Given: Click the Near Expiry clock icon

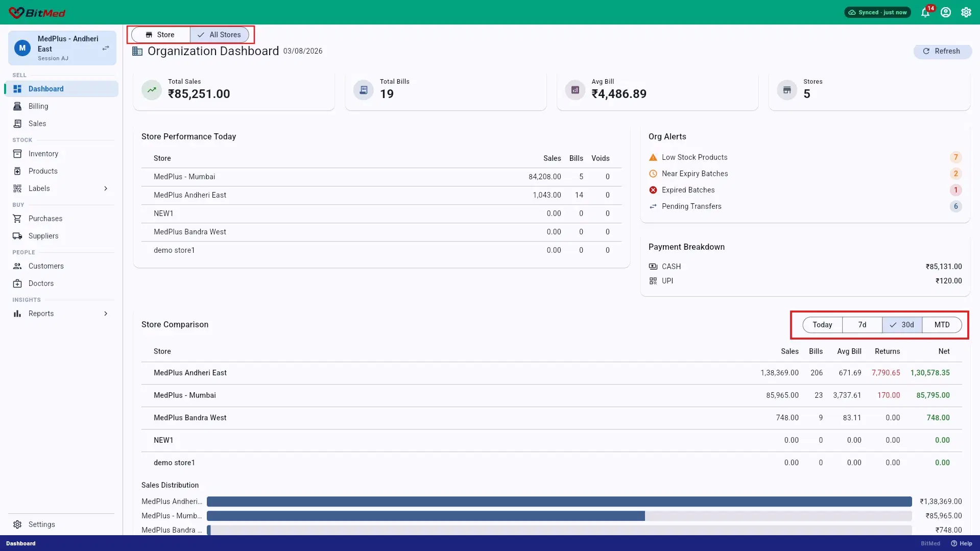Looking at the screenshot, I should point(653,174).
